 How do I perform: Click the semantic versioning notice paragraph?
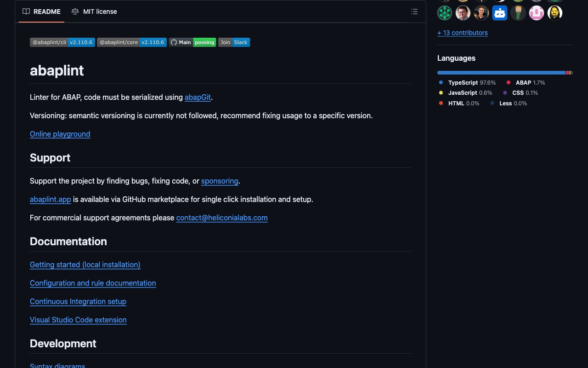(x=201, y=115)
